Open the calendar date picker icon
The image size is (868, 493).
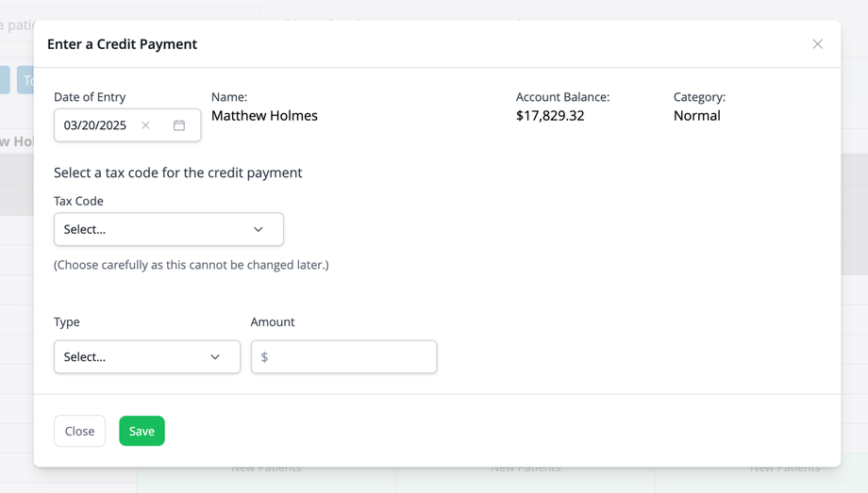tap(179, 125)
